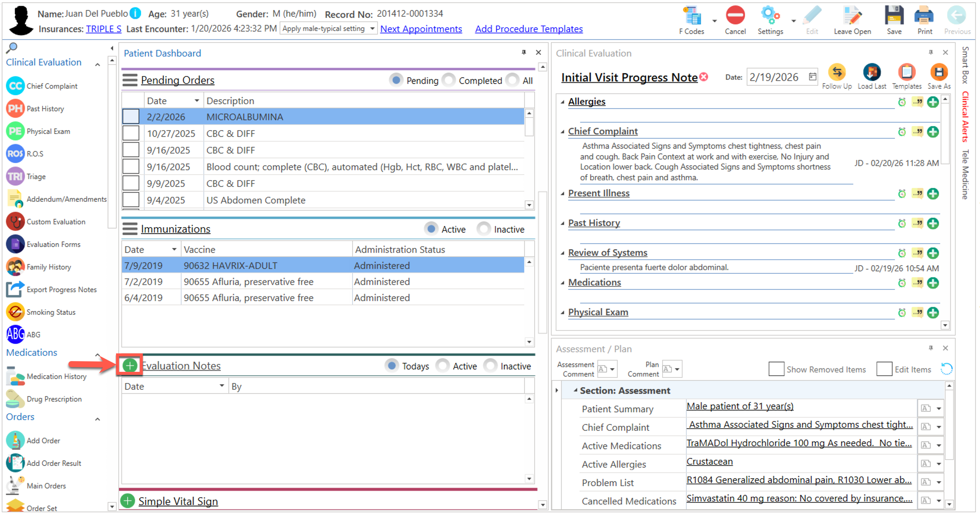Collapse the Medications sidebar group
The width and height of the screenshot is (980, 514).
pos(97,354)
